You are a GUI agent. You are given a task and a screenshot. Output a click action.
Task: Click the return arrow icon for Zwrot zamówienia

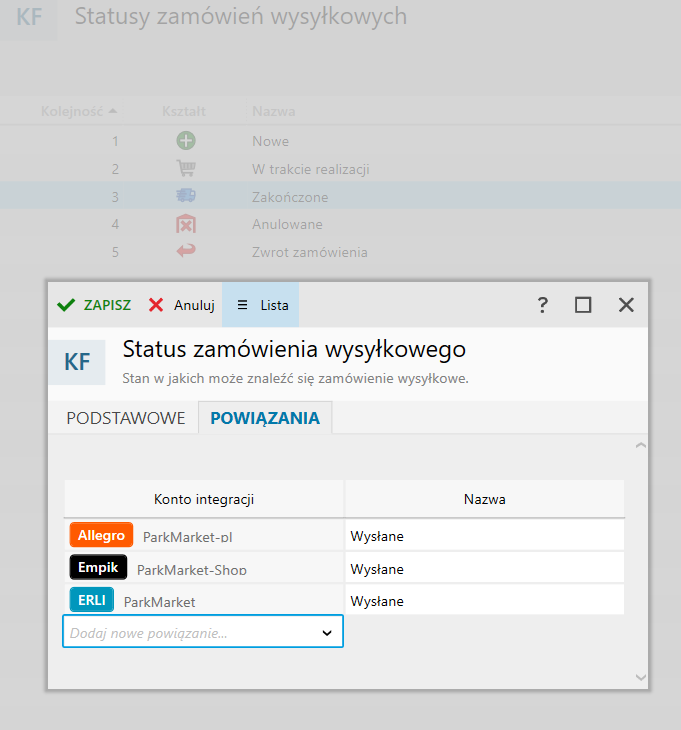pos(185,252)
